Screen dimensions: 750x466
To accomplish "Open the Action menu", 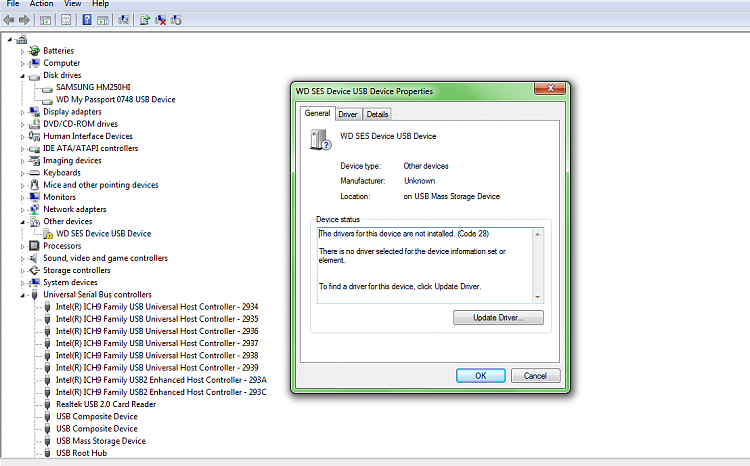I will click(x=42, y=4).
